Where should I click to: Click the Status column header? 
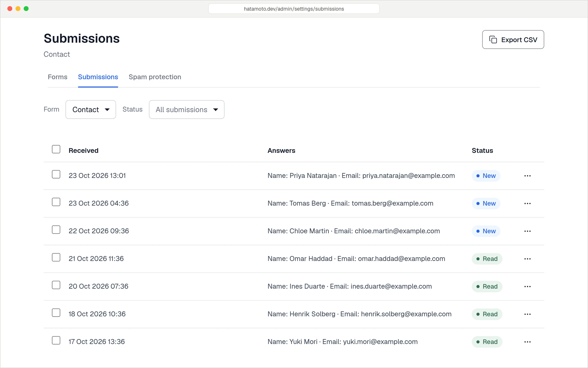click(482, 151)
